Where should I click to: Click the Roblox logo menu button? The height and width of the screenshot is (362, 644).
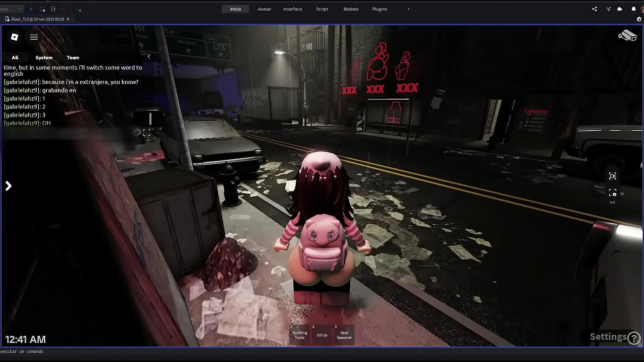tap(15, 37)
